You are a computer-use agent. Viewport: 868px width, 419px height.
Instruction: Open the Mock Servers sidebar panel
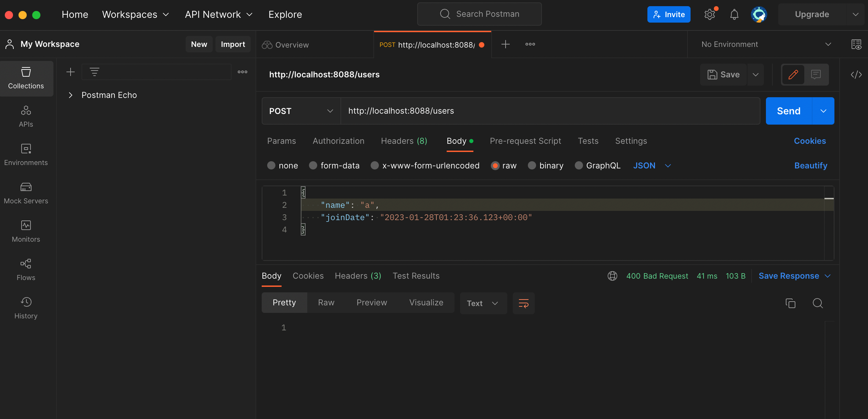(x=26, y=193)
